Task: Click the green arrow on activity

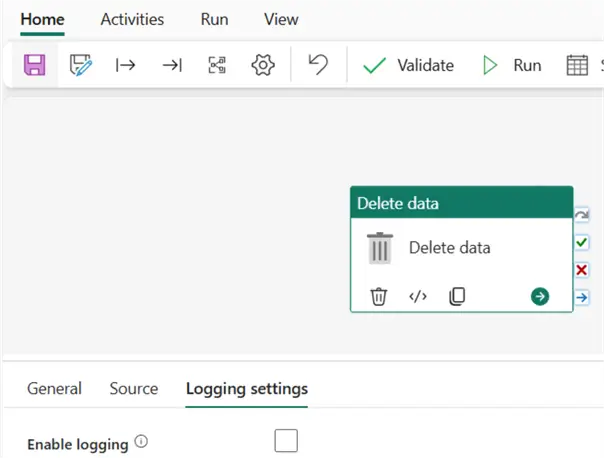Action: 540,296
